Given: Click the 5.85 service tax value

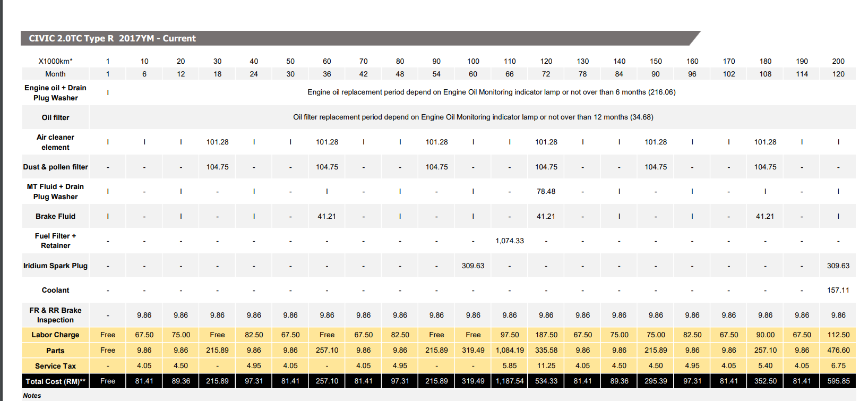Looking at the screenshot, I should click(x=510, y=365).
